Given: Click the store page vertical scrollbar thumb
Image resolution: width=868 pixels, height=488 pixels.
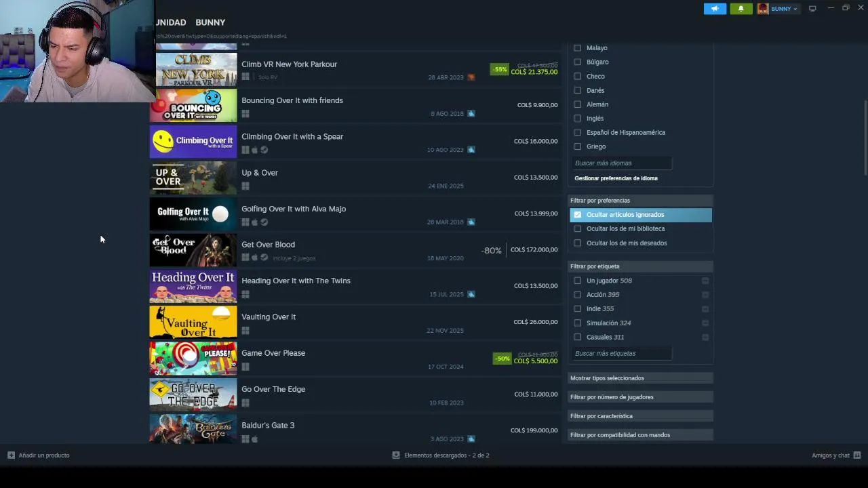Looking at the screenshot, I should tap(865, 139).
